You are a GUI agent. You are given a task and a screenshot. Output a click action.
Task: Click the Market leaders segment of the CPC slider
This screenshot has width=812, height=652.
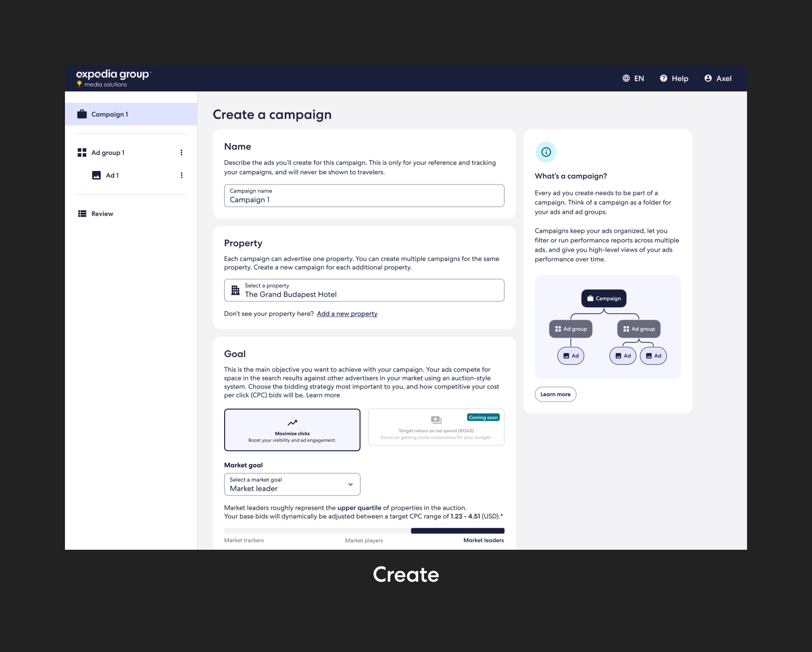457,531
